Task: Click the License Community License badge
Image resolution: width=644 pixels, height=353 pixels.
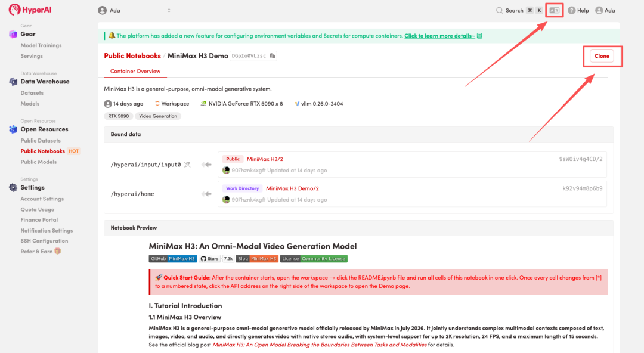Action: pos(314,258)
